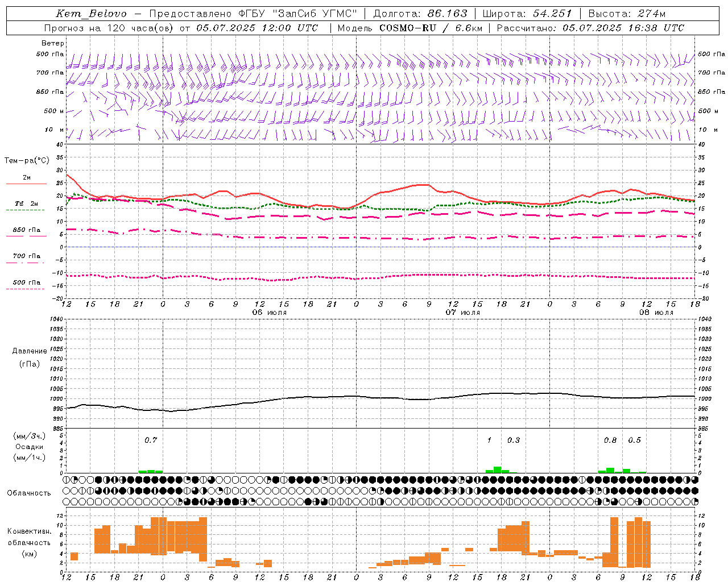The height and width of the screenshot is (582, 728).
Task: Click the precipitation value 0.7
Action: point(151,440)
